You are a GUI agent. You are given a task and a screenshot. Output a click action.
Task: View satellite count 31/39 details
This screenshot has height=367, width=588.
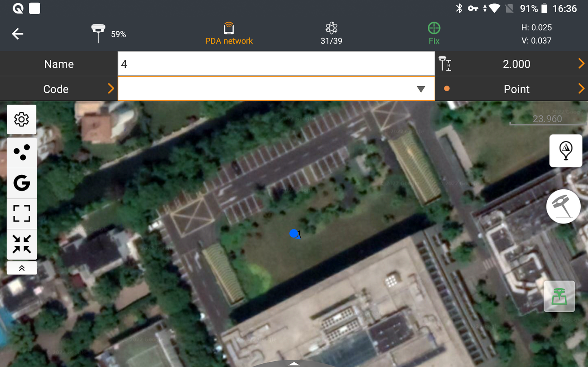click(x=331, y=33)
